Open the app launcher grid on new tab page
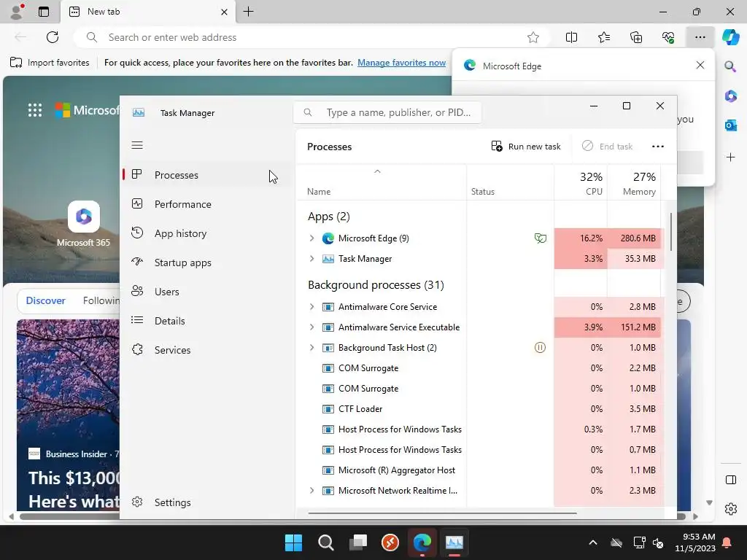The height and width of the screenshot is (560, 747). (x=35, y=111)
